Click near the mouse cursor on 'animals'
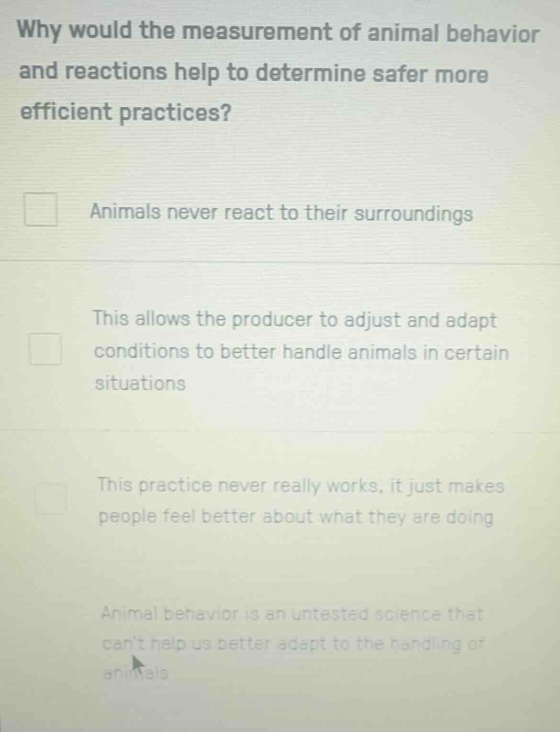Viewport: 560px width, 732px height. coord(136,674)
